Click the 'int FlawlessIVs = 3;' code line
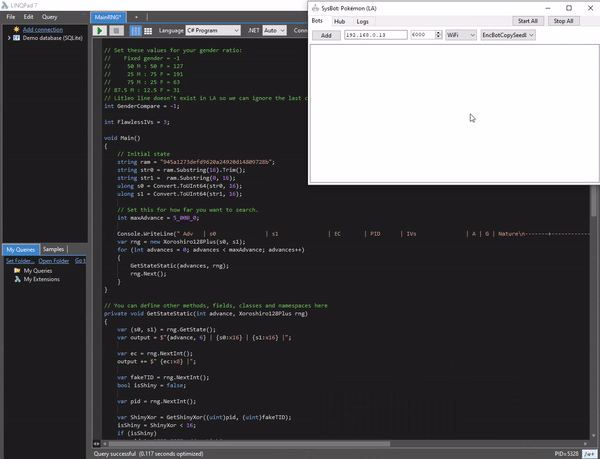Viewport: 600px width, 459px height. (137, 122)
